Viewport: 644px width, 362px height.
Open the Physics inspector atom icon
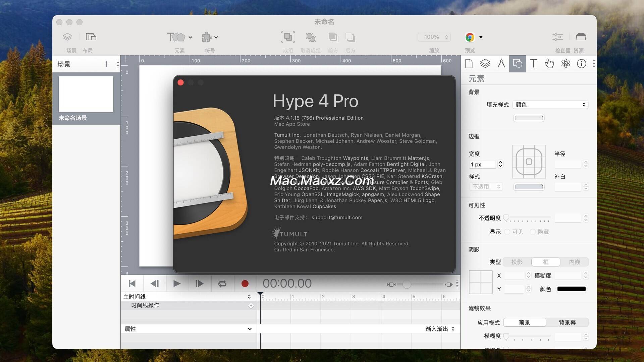566,63
